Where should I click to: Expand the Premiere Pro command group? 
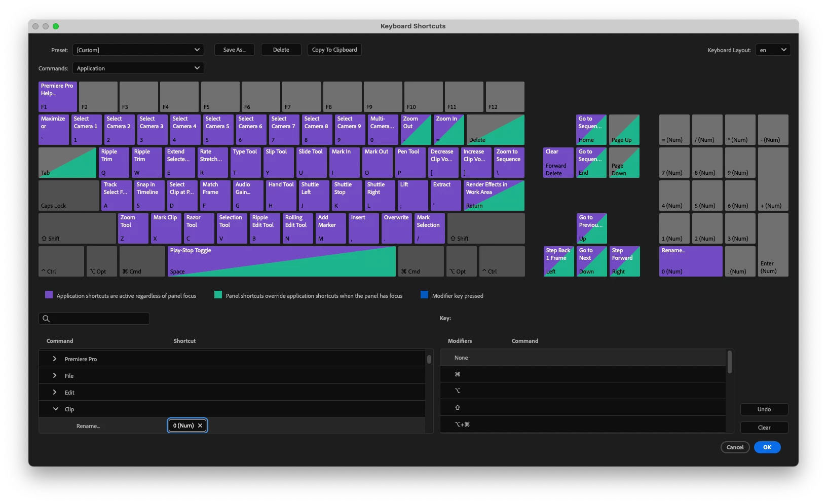(x=55, y=359)
